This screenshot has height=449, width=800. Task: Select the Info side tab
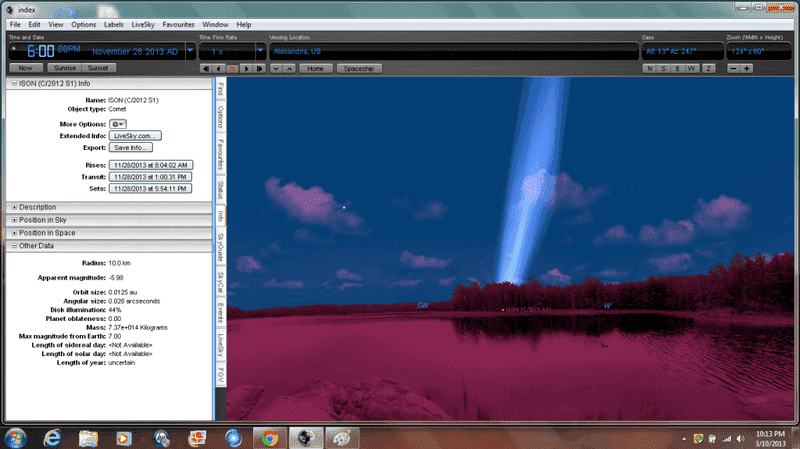[221, 216]
